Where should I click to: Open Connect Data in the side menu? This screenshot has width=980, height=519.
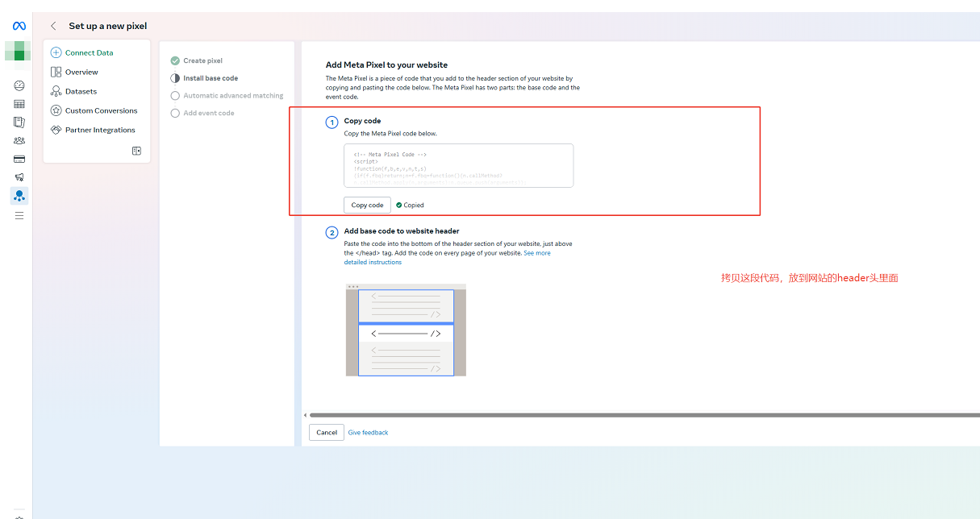(89, 52)
